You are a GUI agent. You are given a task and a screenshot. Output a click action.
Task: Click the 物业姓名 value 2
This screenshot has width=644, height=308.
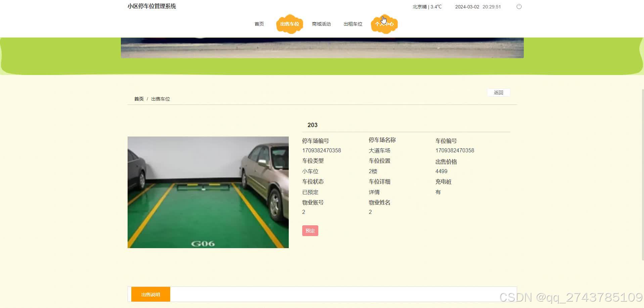point(370,212)
